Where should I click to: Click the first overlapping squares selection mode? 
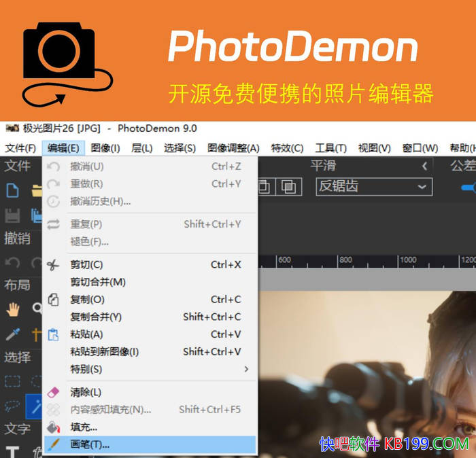pyautogui.click(x=265, y=187)
